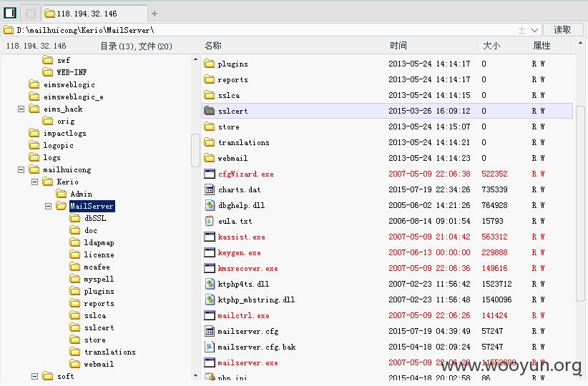Collapse the MailServer tree node

[x=49, y=206]
